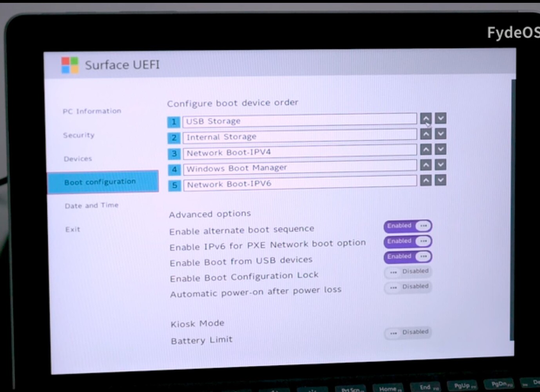Toggle Enable IPv6 for PXE Network boot switch
The height and width of the screenshot is (392, 540).
coord(408,241)
